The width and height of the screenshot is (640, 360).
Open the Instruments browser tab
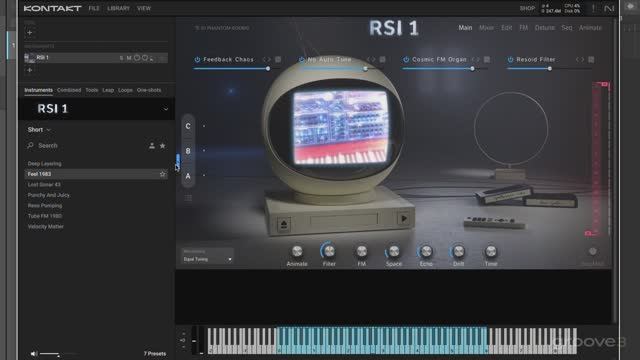38,90
